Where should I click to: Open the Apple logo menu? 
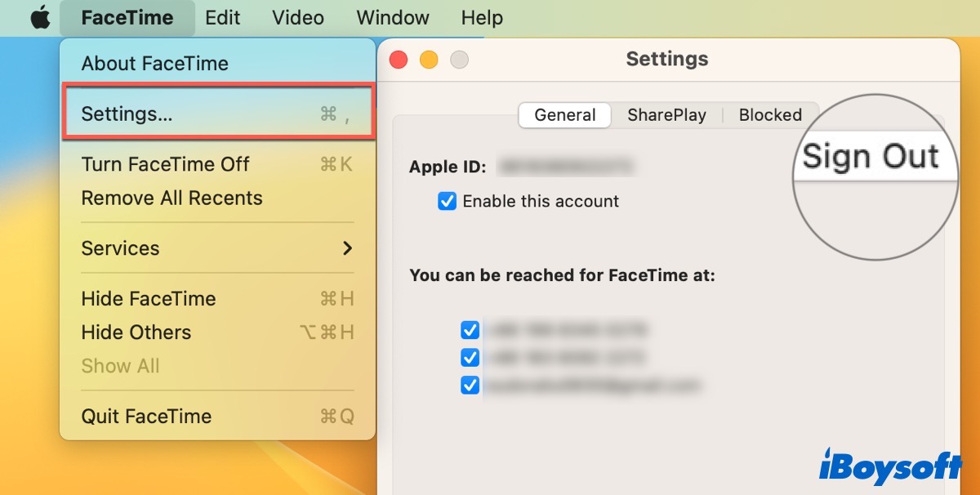tap(40, 18)
